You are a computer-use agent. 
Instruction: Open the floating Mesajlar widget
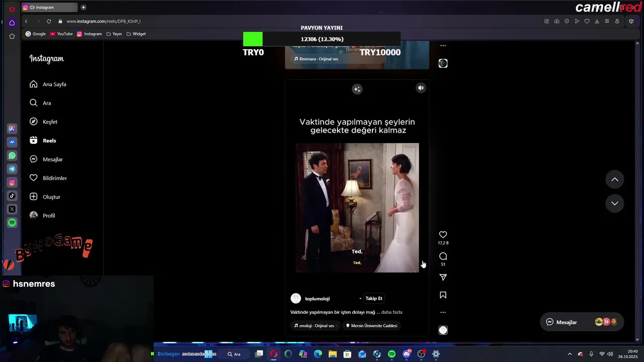(x=581, y=322)
